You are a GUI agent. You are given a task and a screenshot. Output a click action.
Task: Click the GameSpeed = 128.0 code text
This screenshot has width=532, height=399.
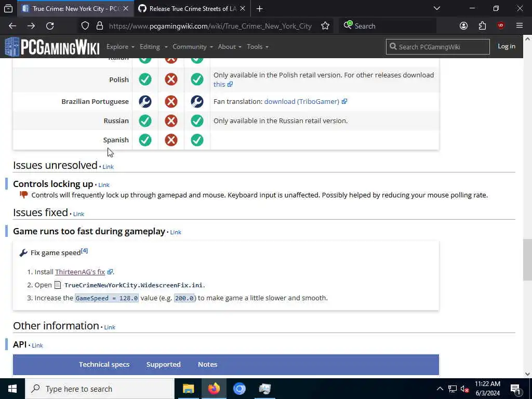pos(107,298)
